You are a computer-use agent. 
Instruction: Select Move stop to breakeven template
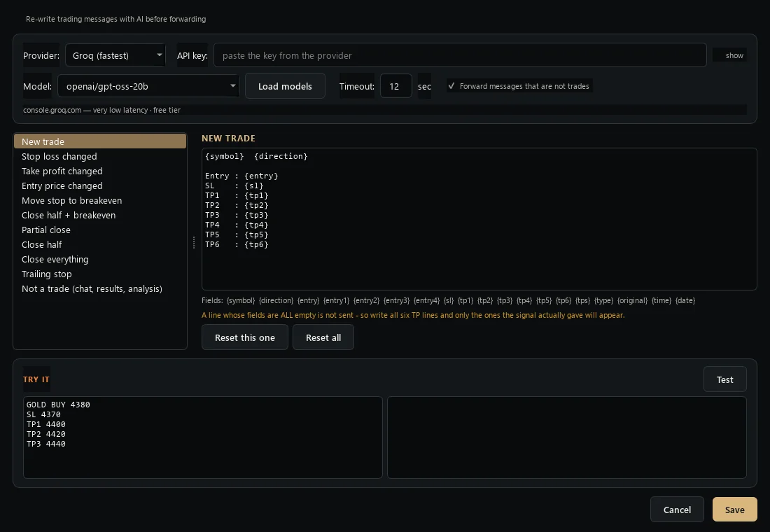tap(99, 200)
